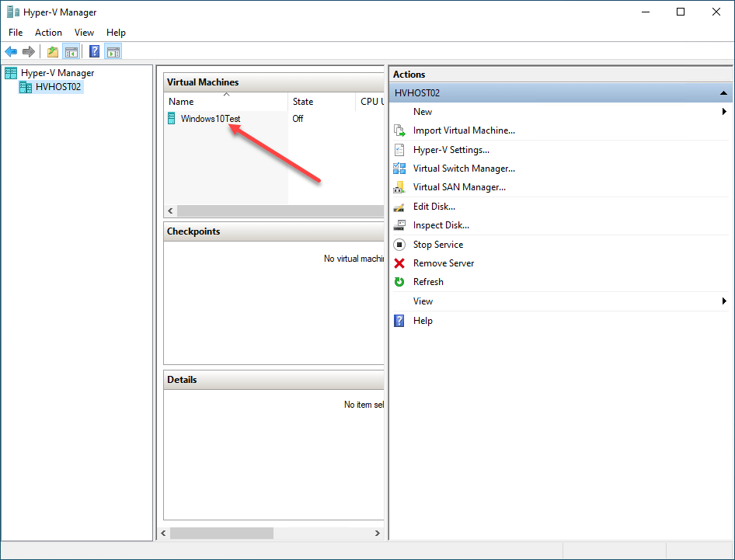735x560 pixels.
Task: Click the Help icon in Actions pane
Action: click(x=399, y=321)
